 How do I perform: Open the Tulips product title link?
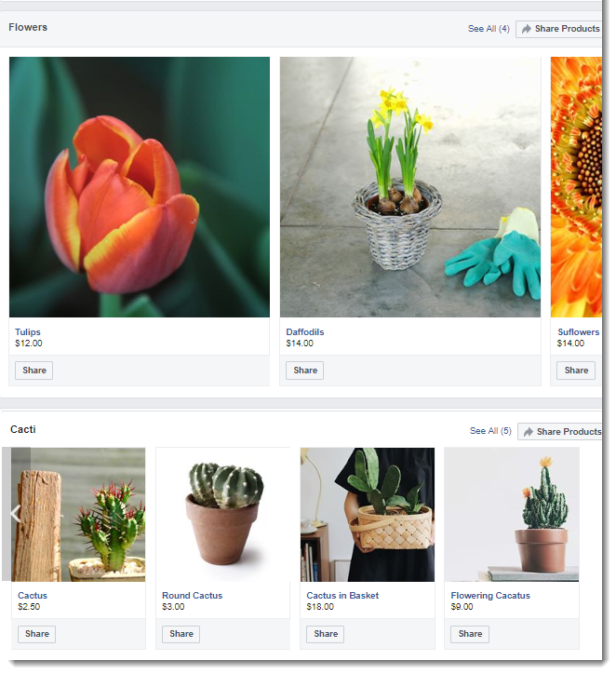28,331
